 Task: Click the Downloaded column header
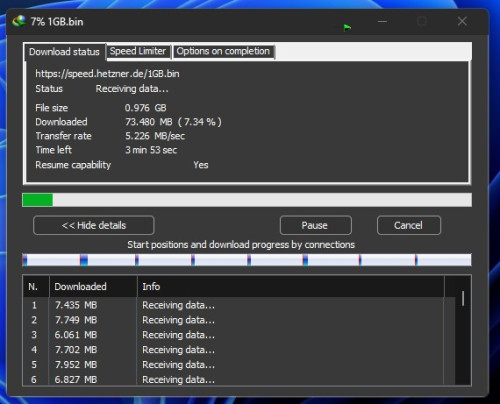click(x=93, y=286)
